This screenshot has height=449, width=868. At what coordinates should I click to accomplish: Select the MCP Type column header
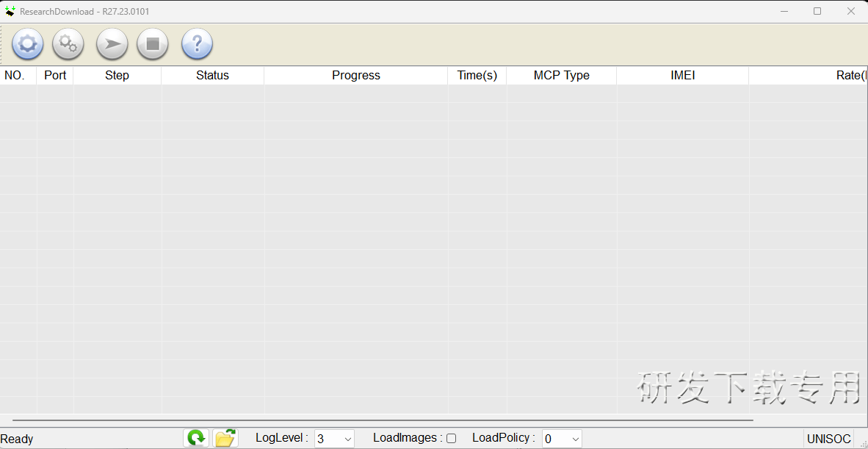[x=561, y=75]
